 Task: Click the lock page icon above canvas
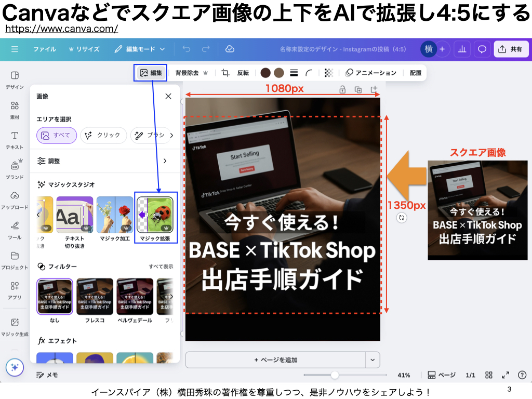coord(343,89)
